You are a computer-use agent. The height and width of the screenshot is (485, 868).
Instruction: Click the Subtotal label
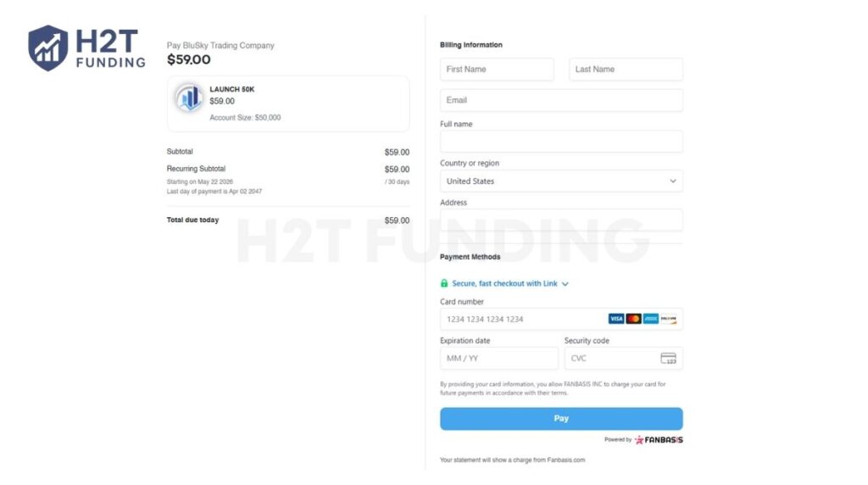coord(180,152)
